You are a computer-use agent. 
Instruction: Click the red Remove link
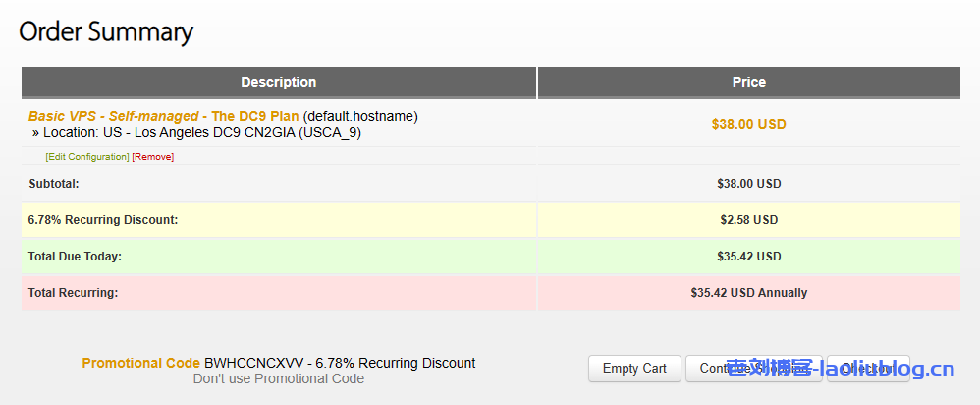[153, 157]
